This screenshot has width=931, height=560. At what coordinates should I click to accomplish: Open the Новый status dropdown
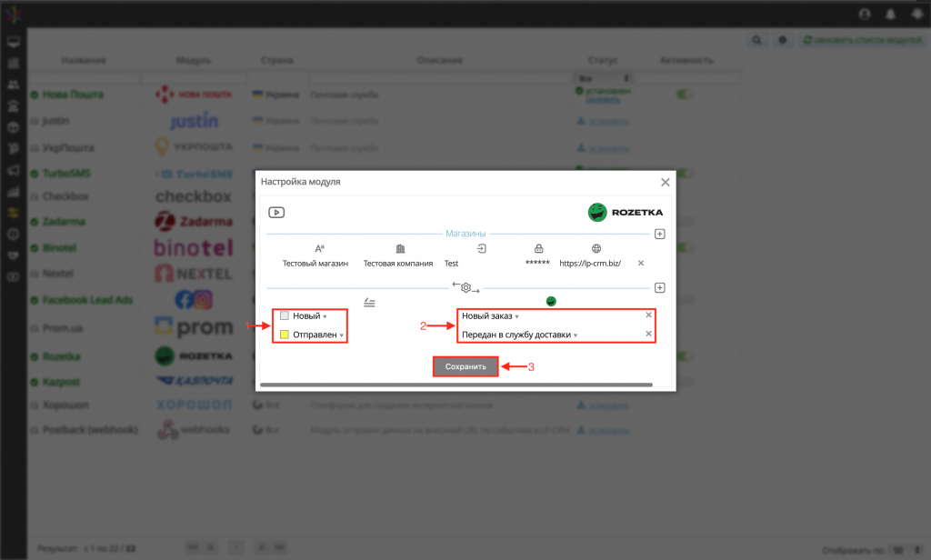point(309,316)
